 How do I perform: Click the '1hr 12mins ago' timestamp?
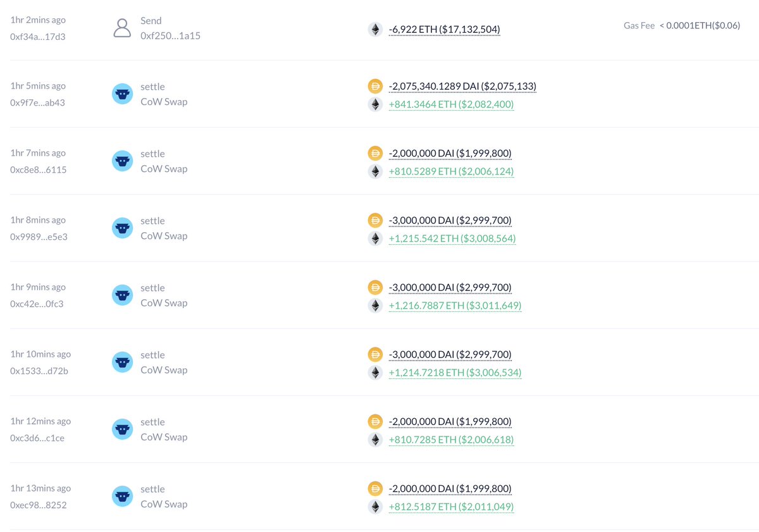click(x=40, y=421)
